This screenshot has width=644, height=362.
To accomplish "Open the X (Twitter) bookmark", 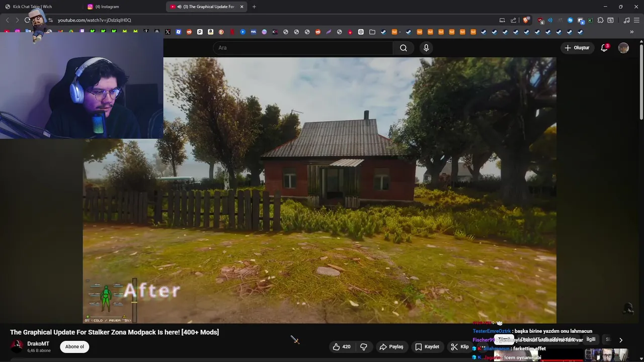I will point(168,32).
